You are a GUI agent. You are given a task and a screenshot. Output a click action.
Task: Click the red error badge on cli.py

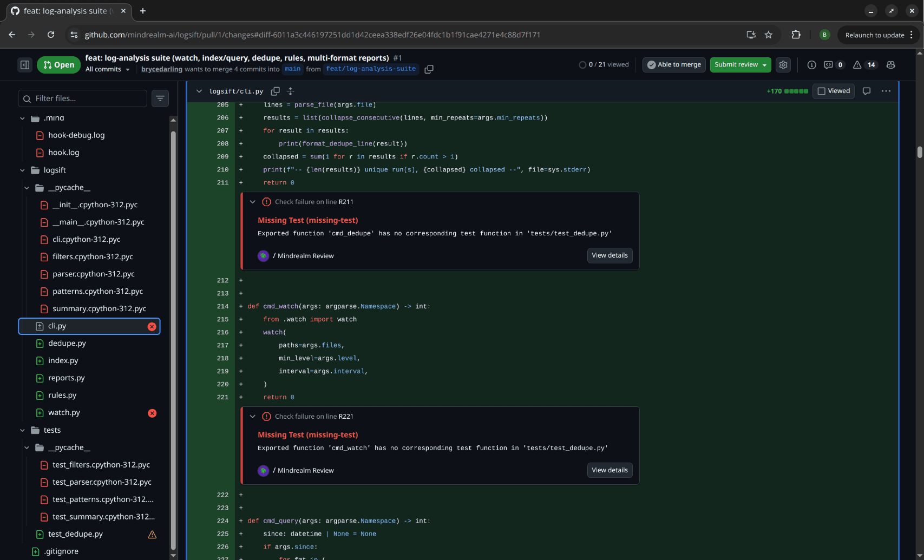click(152, 326)
